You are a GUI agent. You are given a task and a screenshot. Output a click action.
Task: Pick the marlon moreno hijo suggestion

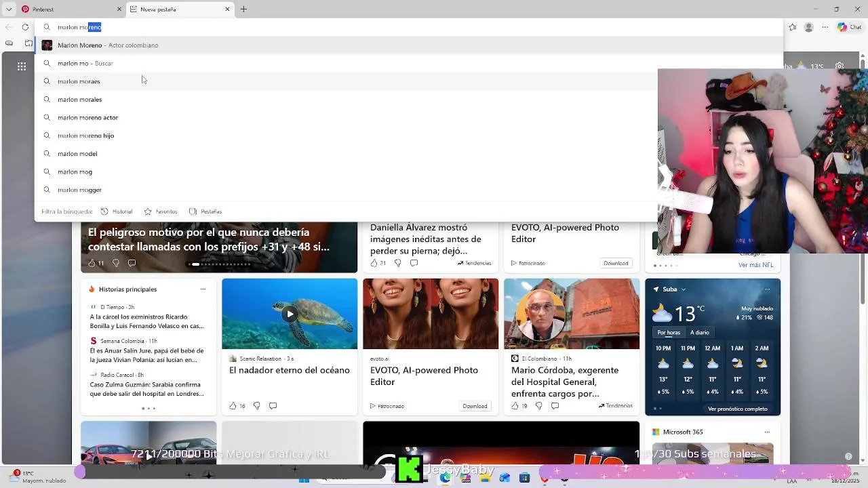[347, 136]
